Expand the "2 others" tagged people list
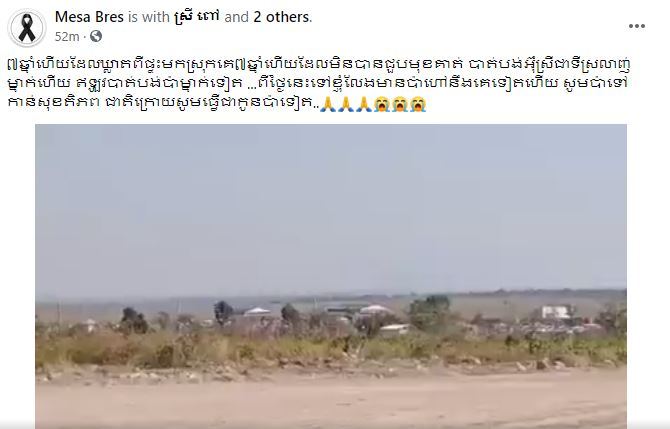This screenshot has height=429, width=670. [281, 17]
